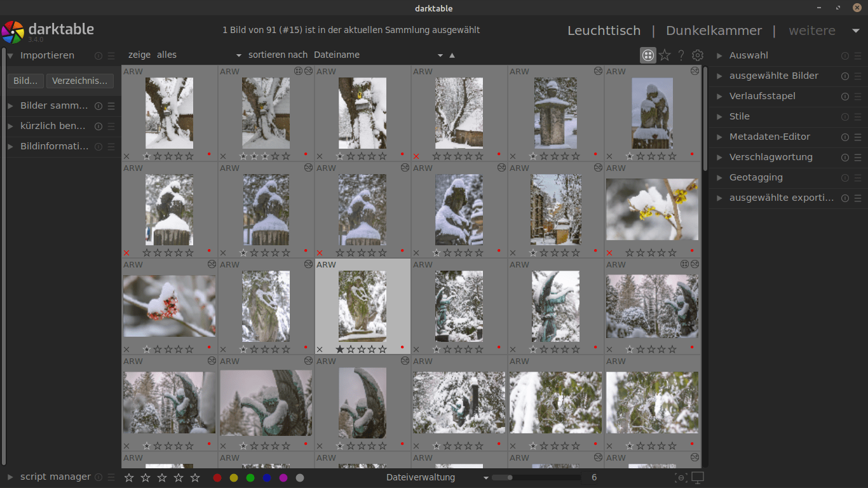The image size is (868, 488).
Task: Open display profile monitor icon in bottom bar
Action: pyautogui.click(x=698, y=478)
